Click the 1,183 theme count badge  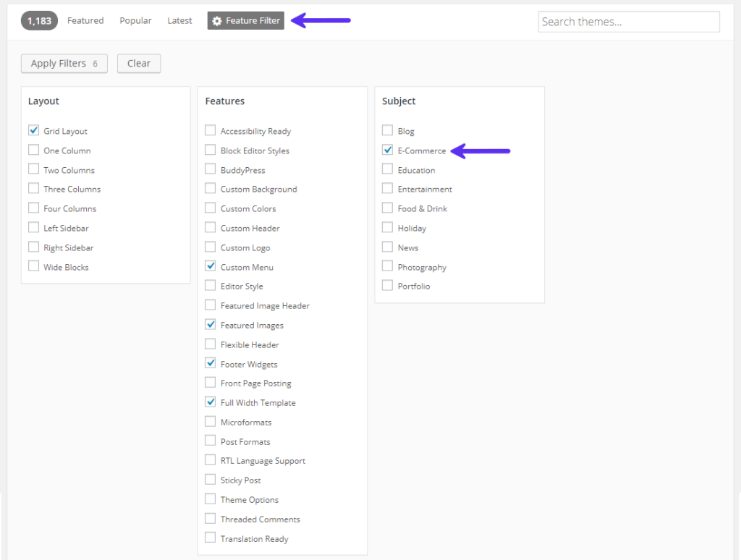click(39, 21)
